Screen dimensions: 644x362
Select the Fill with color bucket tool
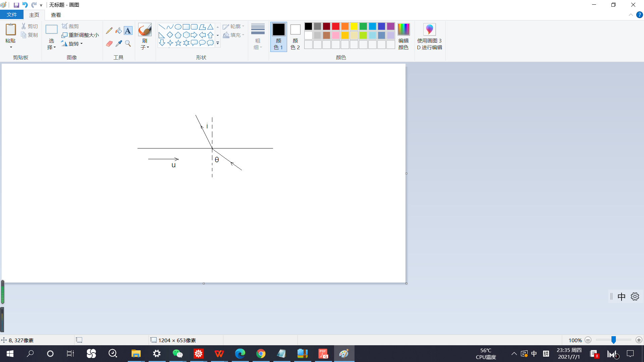[x=118, y=31]
